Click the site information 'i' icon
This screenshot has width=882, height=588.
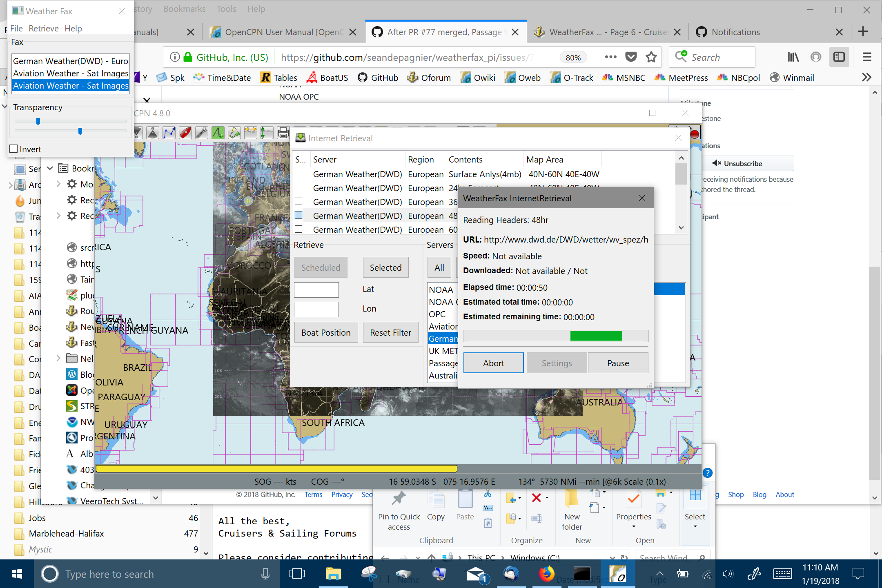point(175,57)
